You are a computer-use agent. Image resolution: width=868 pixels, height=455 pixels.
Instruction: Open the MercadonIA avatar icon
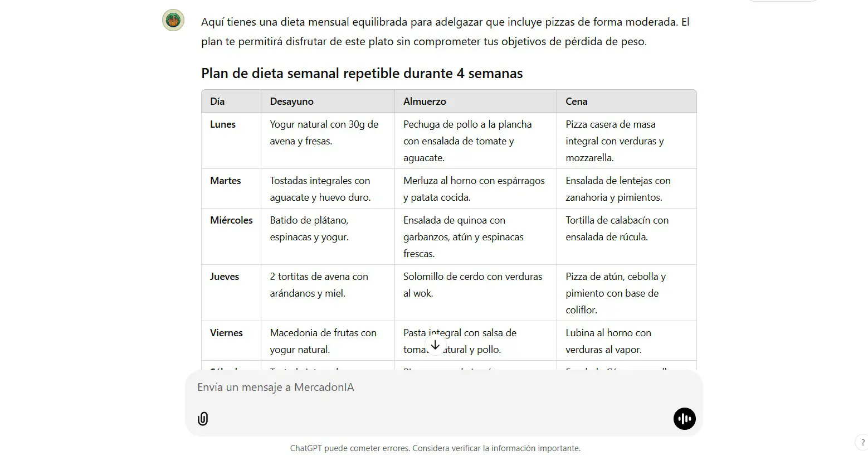[x=173, y=21]
